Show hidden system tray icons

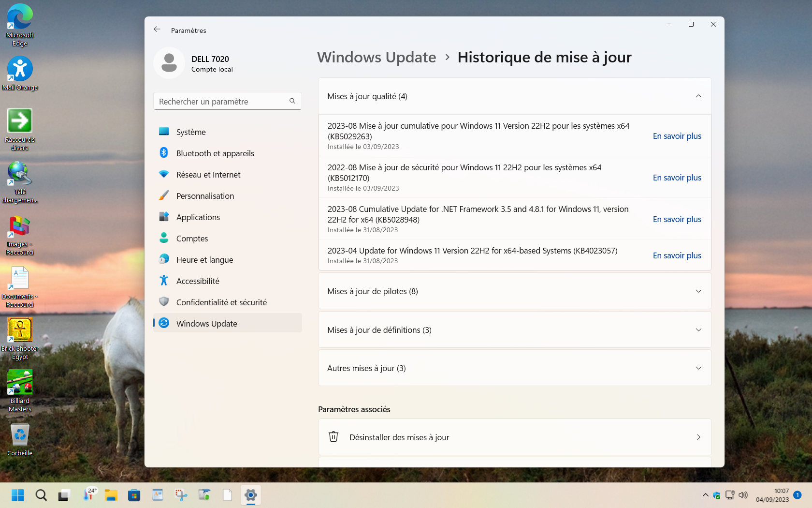705,495
